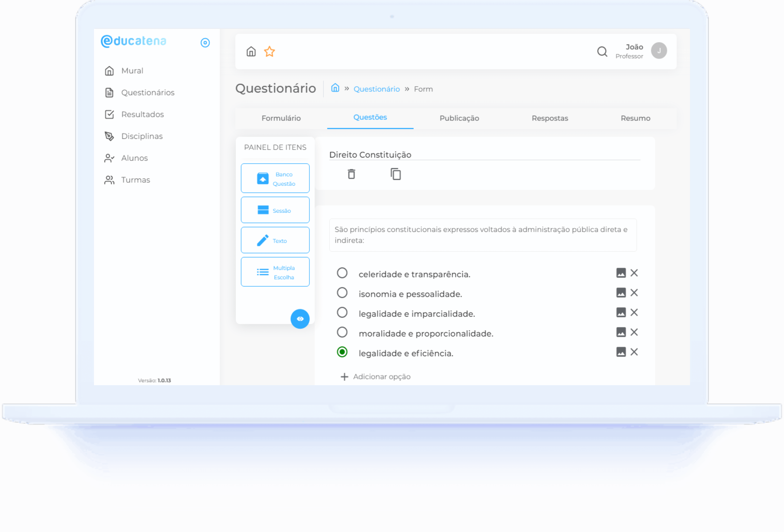This screenshot has height=532, width=784.
Task: Click the trash delete icon under Direito Constituição
Action: (x=351, y=174)
